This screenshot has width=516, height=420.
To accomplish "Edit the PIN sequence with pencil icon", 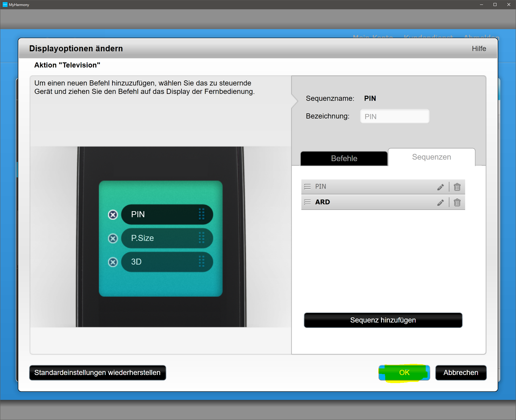I will (440, 187).
